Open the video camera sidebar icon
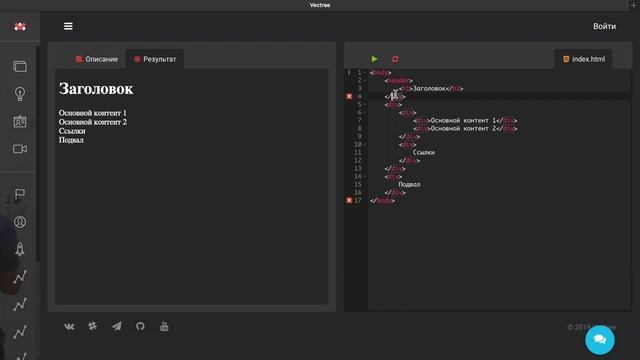Viewport: 640px width, 360px height. (x=20, y=149)
